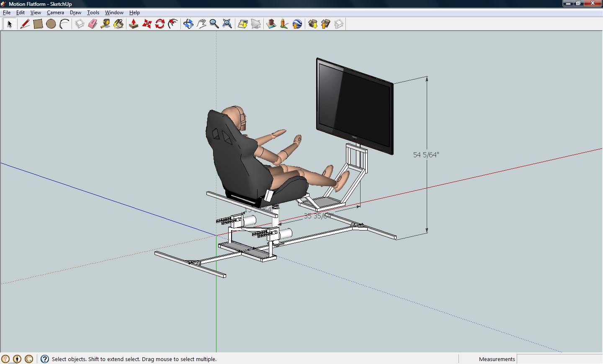603x364 pixels.
Task: Click the 54 5/64" dimension label
Action: [426, 155]
